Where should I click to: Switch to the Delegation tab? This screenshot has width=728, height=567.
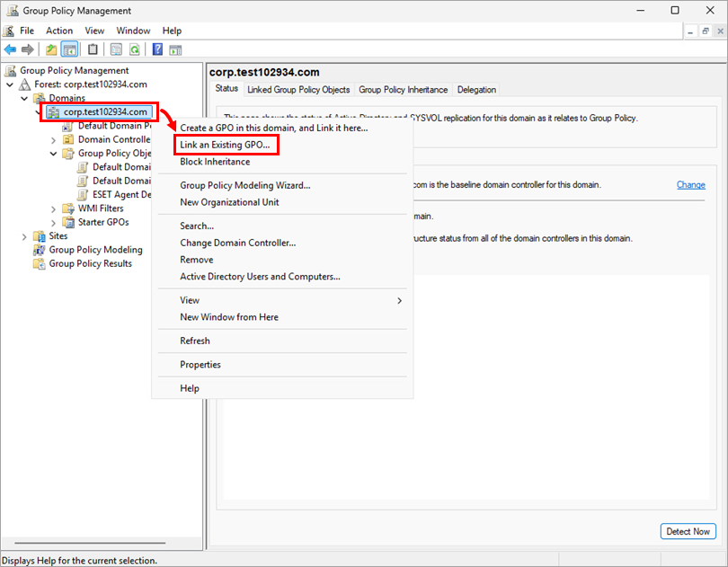pos(475,90)
